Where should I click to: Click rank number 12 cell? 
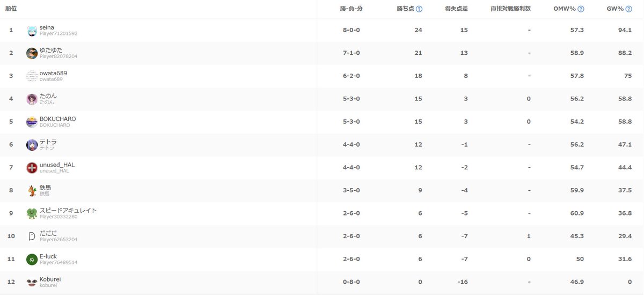tap(11, 282)
